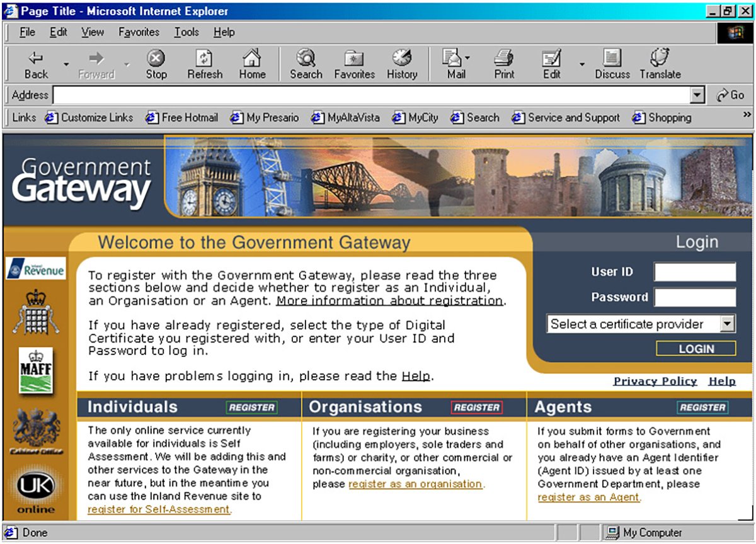Follow the Privacy Policy link

pos(654,381)
